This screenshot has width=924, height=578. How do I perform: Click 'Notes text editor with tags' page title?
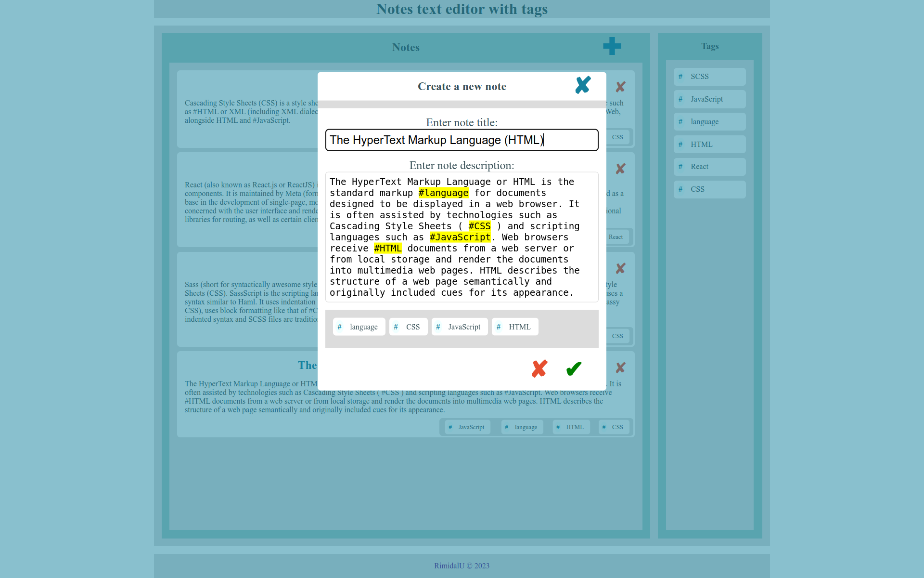tap(462, 9)
